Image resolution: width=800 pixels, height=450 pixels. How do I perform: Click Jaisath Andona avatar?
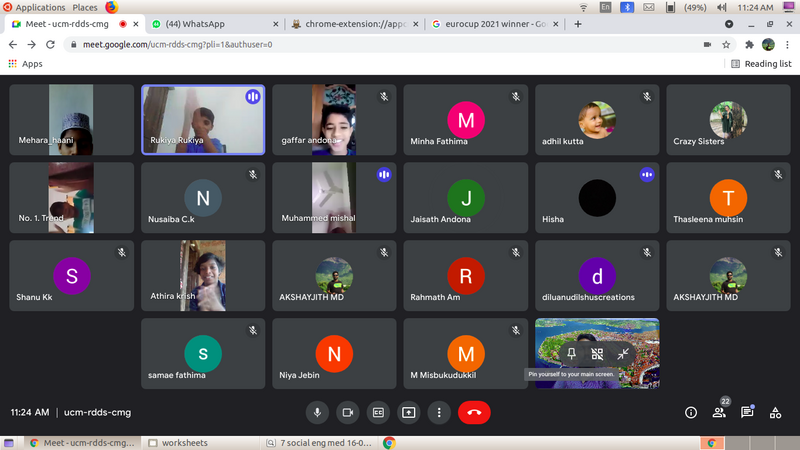coord(466,197)
